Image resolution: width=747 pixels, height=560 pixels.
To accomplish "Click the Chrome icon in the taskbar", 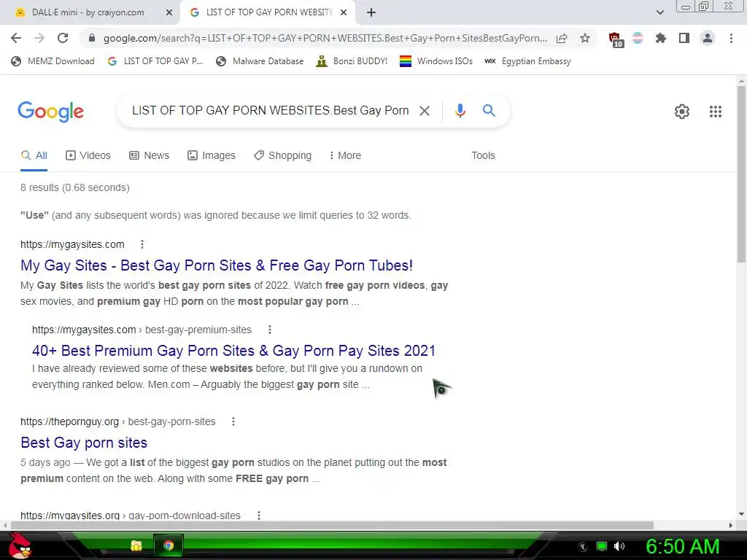I will click(x=169, y=545).
